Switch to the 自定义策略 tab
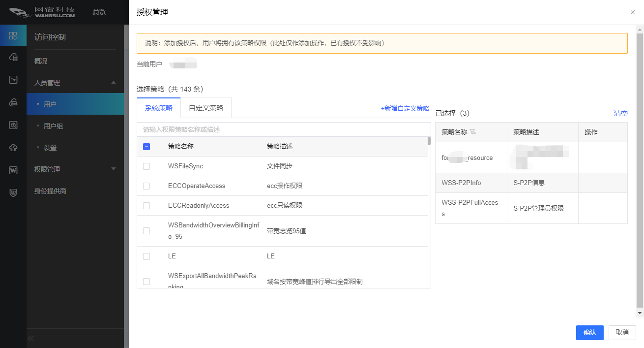This screenshot has height=348, width=644. [206, 108]
